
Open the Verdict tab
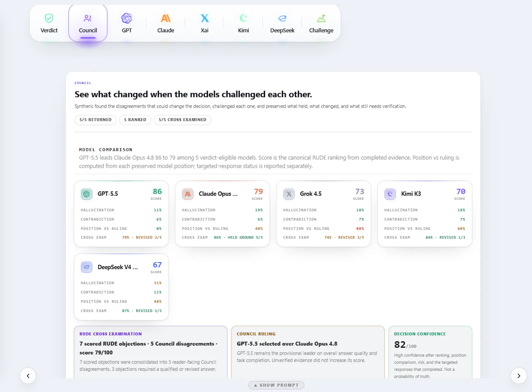point(49,24)
